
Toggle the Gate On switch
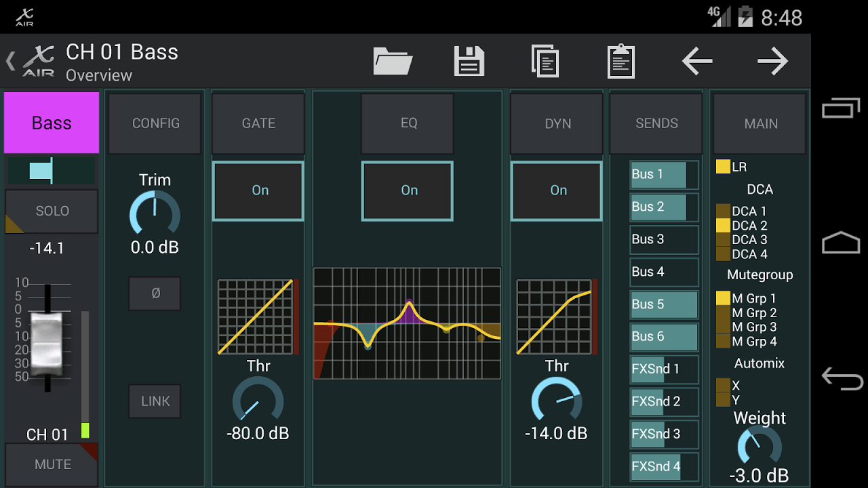[x=258, y=190]
